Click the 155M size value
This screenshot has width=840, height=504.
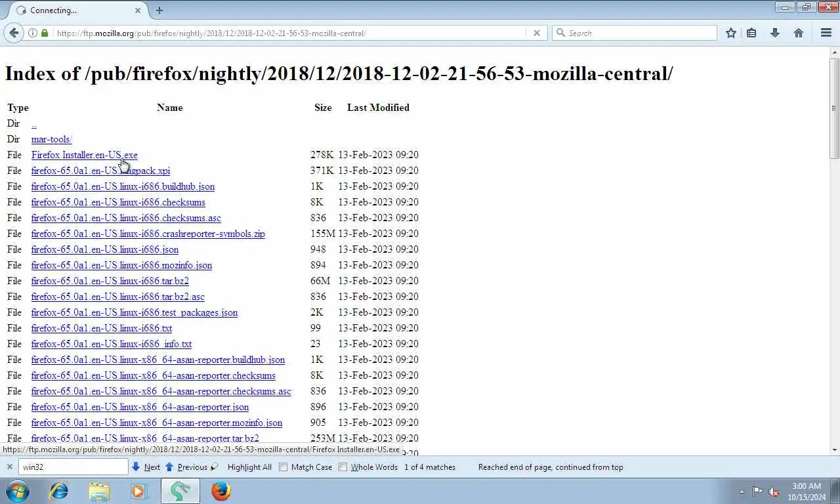pyautogui.click(x=322, y=234)
